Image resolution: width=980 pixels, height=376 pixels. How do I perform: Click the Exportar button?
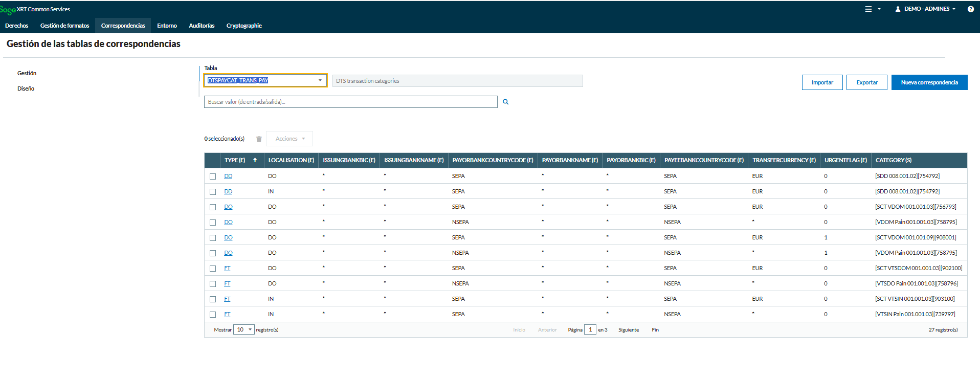coord(866,82)
